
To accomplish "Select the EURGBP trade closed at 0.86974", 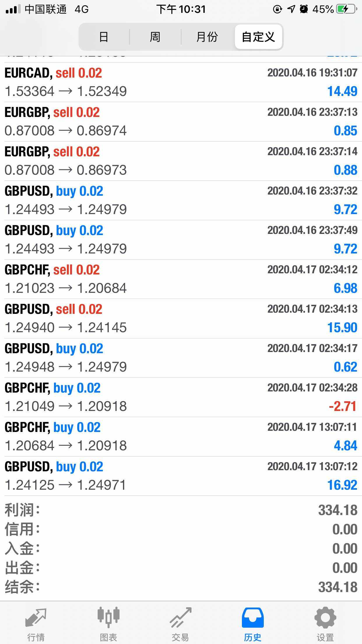I will [181, 122].
